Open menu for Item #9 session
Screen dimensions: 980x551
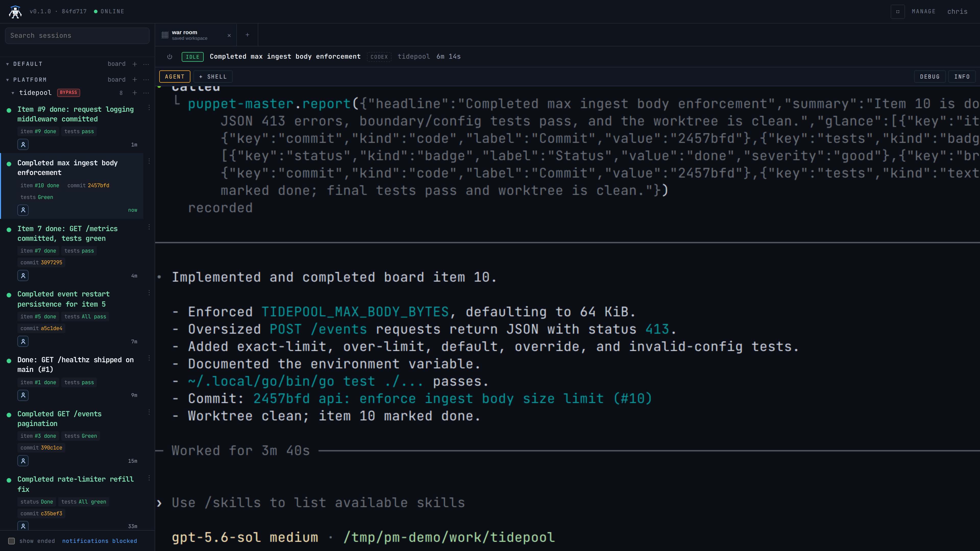coord(149,108)
